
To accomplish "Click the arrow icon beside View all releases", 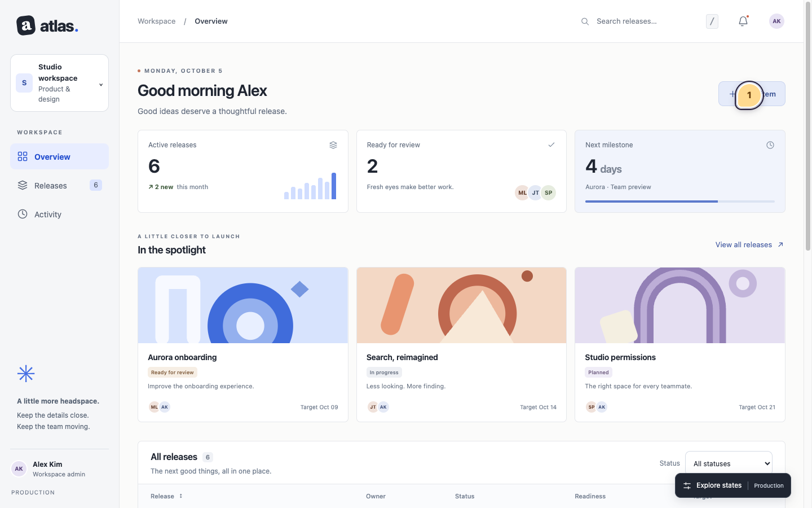I will point(780,245).
